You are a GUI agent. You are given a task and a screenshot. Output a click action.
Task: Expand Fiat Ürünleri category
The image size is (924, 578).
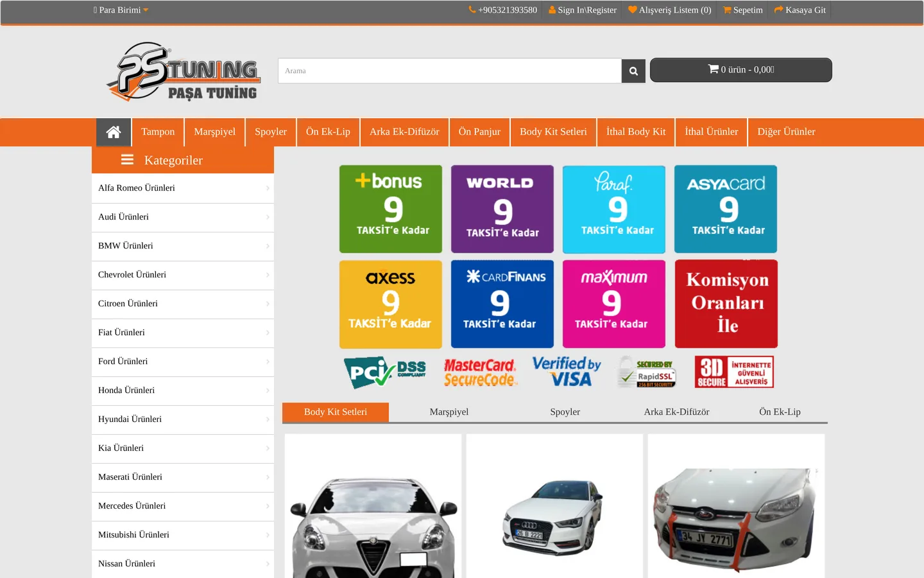click(x=183, y=333)
